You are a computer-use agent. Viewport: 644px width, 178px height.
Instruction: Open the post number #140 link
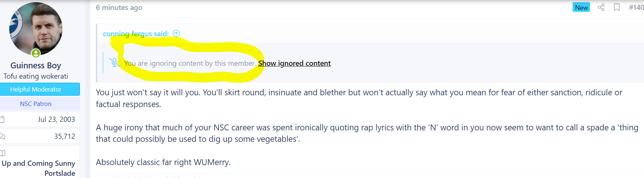point(636,7)
